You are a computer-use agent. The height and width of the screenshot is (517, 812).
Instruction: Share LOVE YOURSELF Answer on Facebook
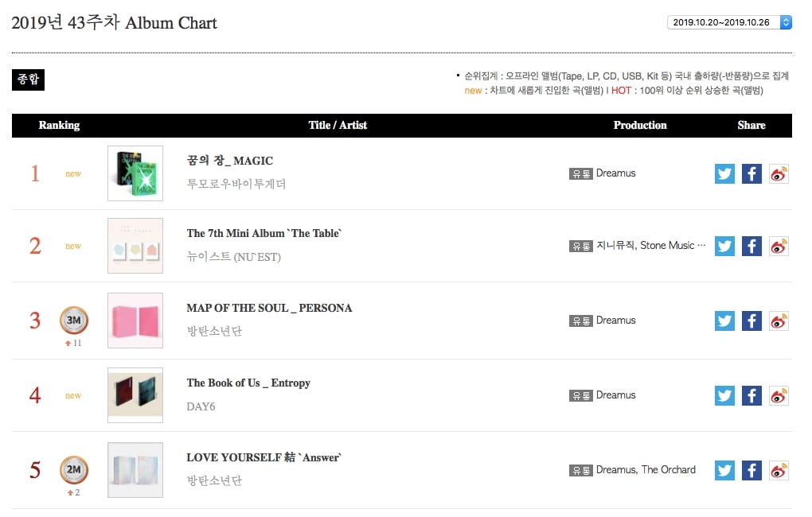(751, 470)
